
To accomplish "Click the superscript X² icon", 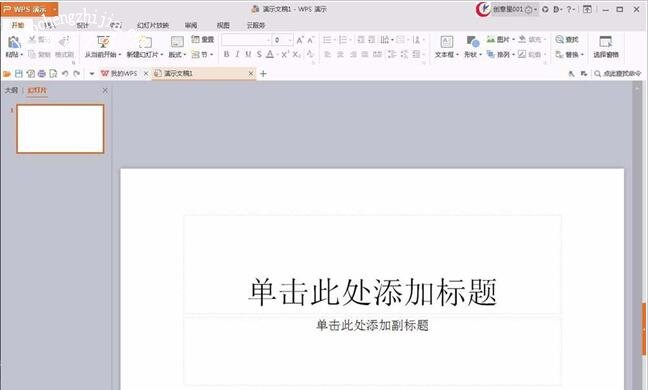I will (285, 54).
